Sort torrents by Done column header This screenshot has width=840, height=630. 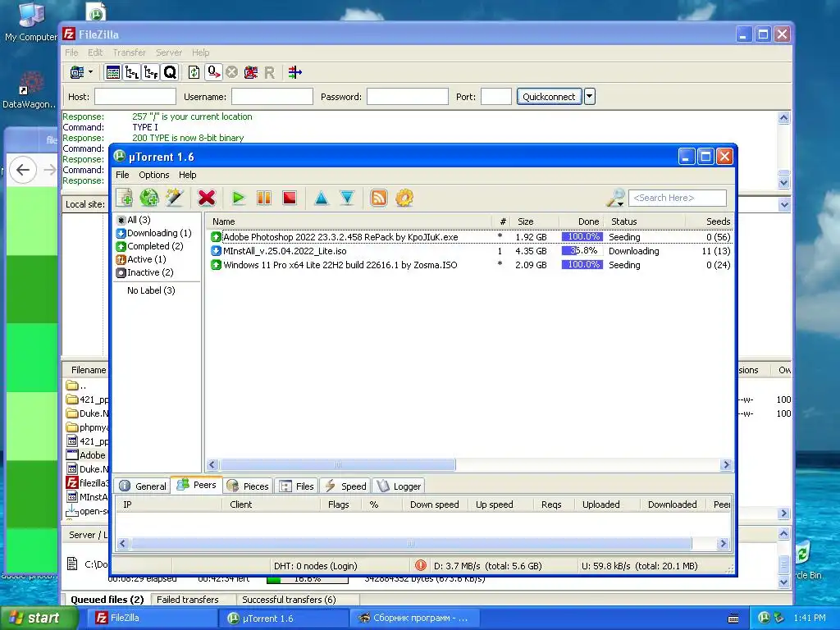point(582,221)
